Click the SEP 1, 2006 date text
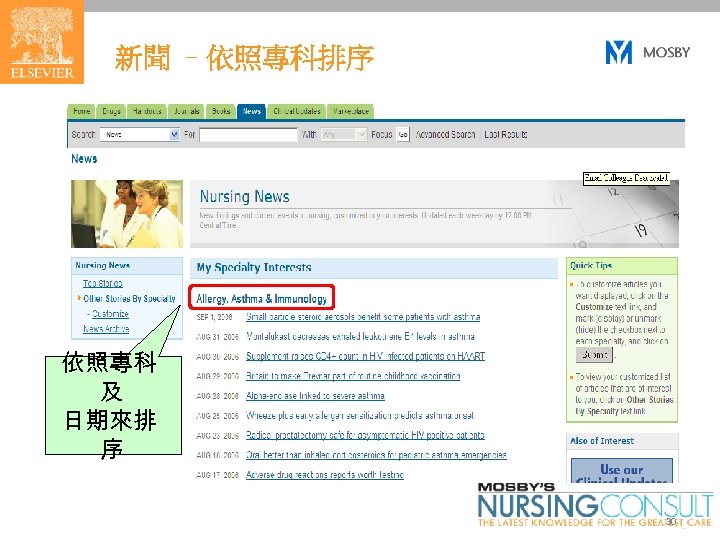Screen dimensions: 720x540 [x=214, y=317]
